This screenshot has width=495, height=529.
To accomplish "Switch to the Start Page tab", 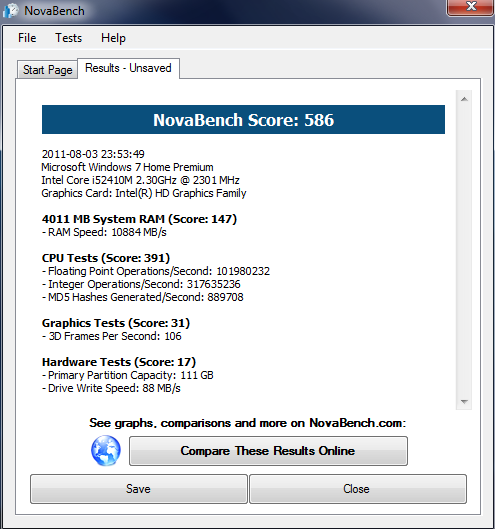I will 48,70.
